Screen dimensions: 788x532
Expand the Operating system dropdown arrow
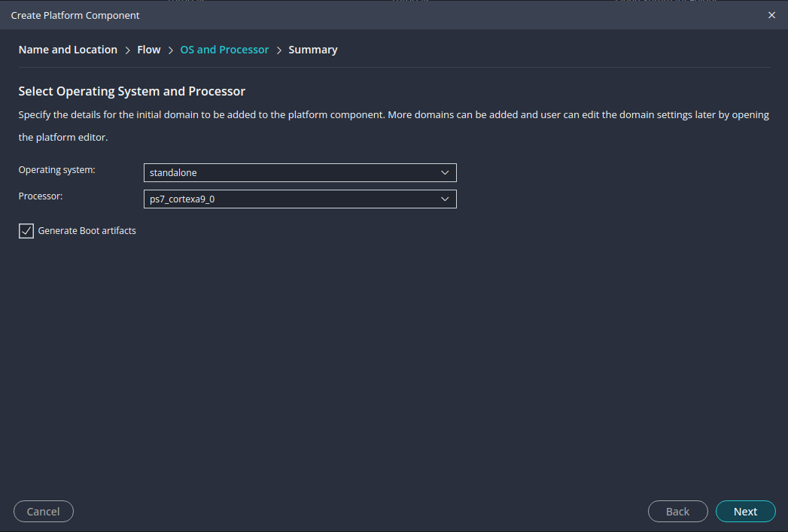(445, 173)
